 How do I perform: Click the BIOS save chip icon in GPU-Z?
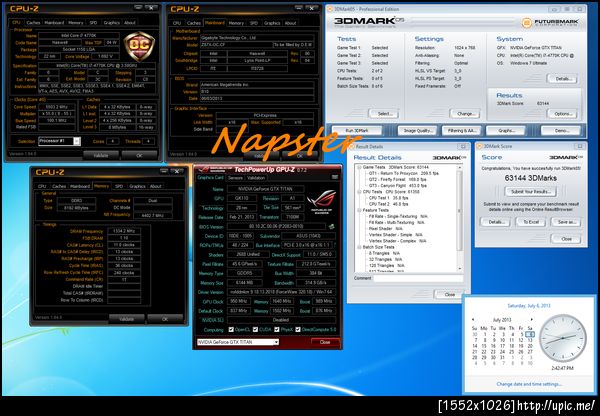tap(331, 227)
